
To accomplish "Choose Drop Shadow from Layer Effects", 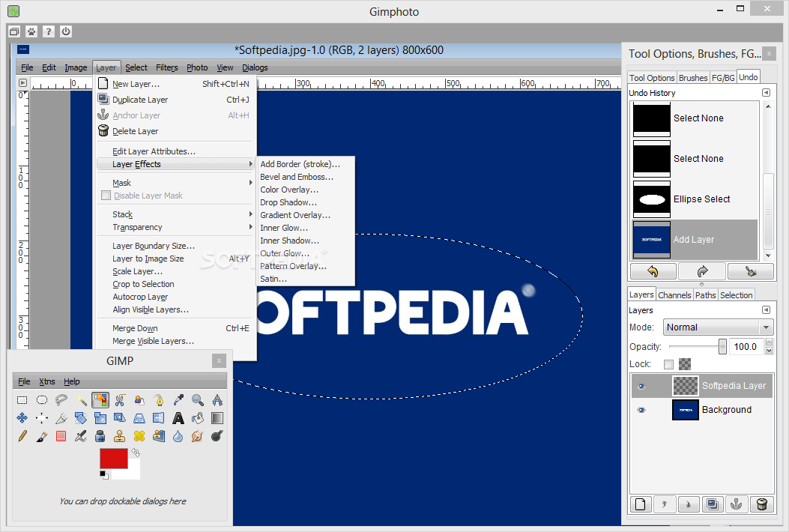I will (288, 202).
